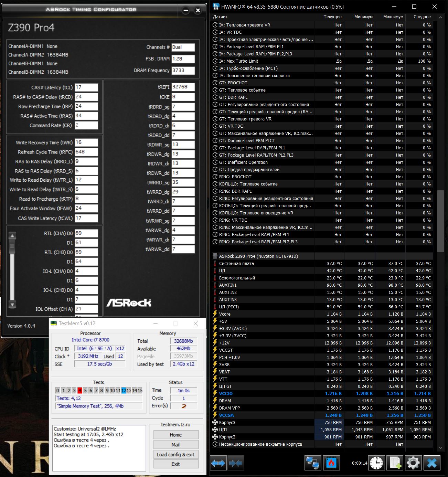448x477 pixels.
Task: Click the fan icon beside ЦП1
Action: 215,430
